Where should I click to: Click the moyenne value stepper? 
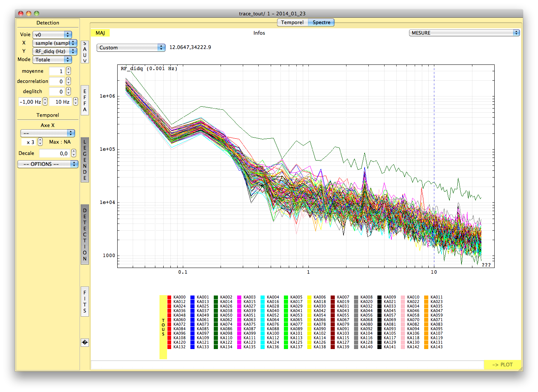(x=68, y=71)
